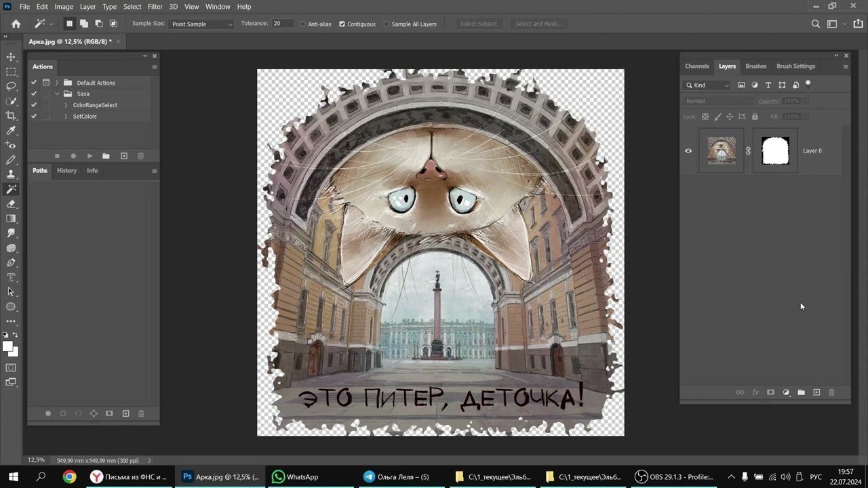Load path as a selection icon
The height and width of the screenshot is (488, 868).
coord(78,413)
